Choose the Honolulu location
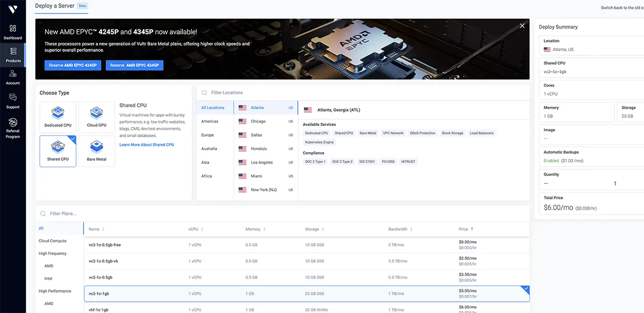Viewport: 644px width, 313px height. coord(266,148)
